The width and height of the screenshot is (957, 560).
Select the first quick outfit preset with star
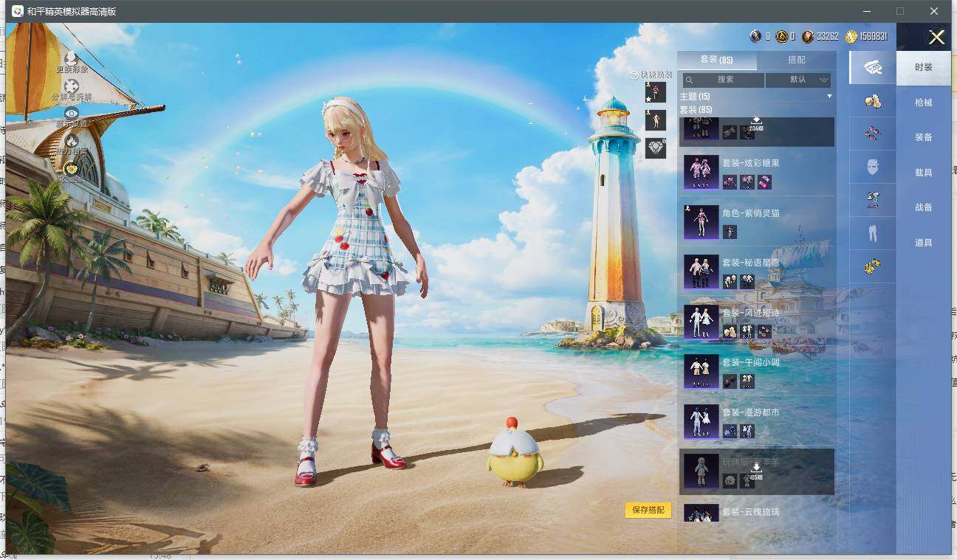656,92
